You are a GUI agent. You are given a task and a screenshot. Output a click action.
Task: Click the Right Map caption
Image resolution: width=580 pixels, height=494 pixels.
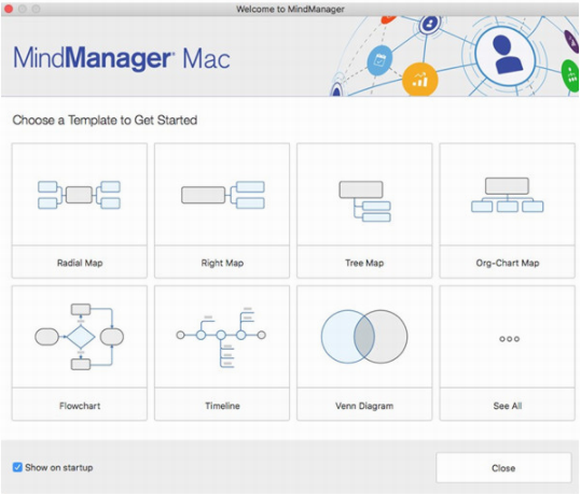pyautogui.click(x=222, y=263)
